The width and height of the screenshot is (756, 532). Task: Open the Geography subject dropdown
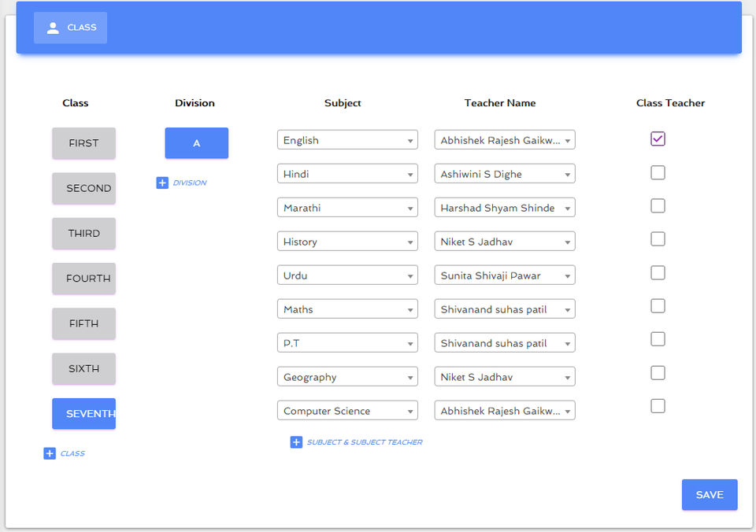(x=347, y=376)
